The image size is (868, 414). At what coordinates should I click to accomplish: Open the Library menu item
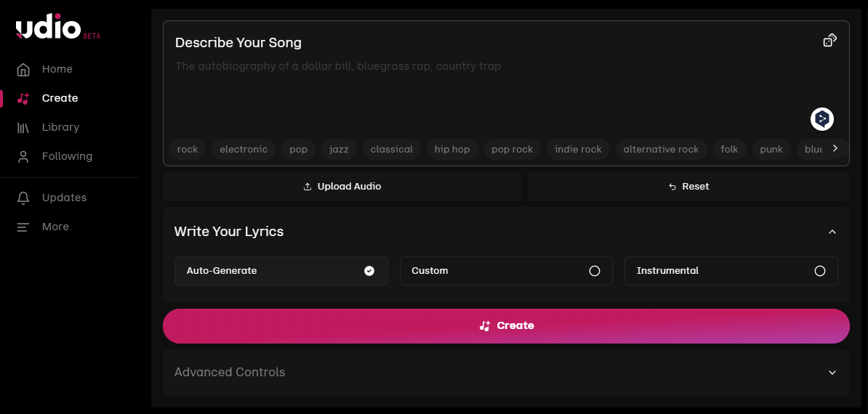click(x=60, y=127)
